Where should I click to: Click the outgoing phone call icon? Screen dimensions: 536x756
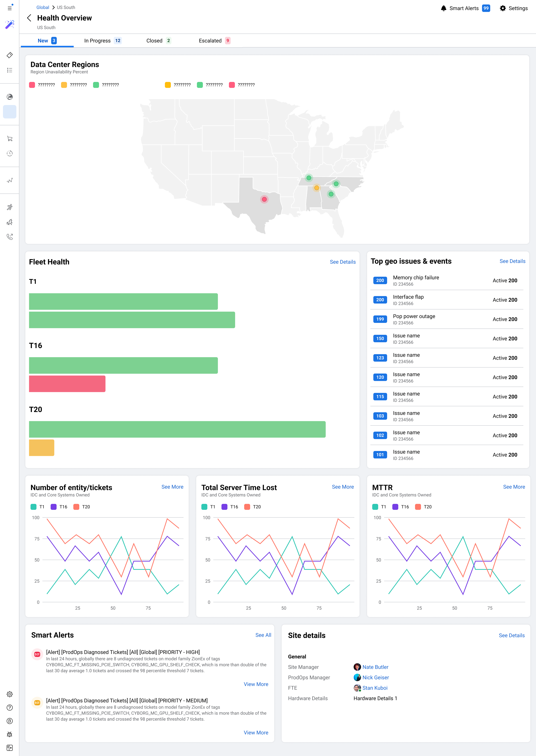(10, 237)
